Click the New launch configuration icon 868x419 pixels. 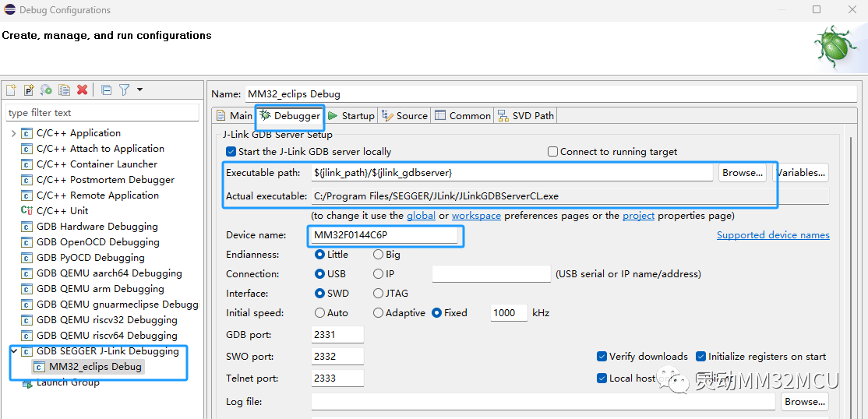tap(11, 90)
